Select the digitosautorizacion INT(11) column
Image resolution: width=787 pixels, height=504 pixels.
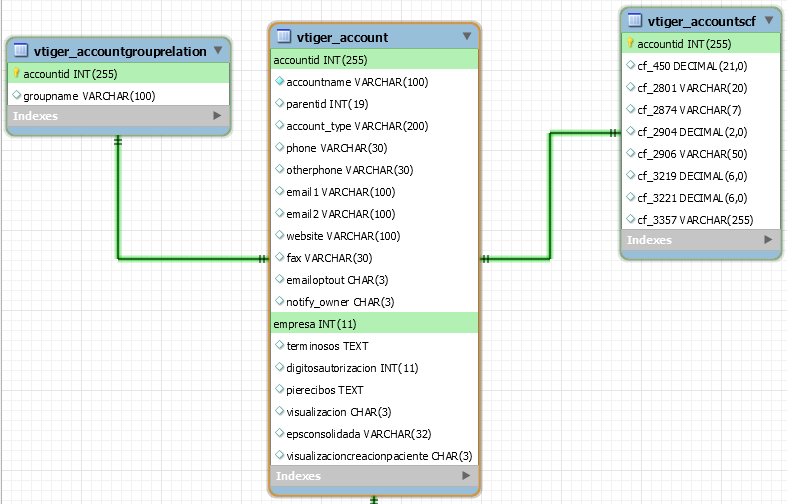(374, 367)
